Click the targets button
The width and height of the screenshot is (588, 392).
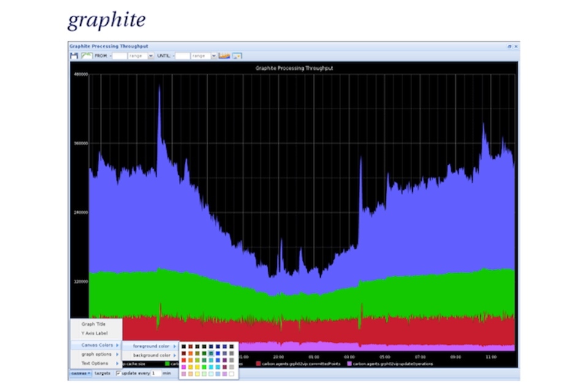[102, 373]
